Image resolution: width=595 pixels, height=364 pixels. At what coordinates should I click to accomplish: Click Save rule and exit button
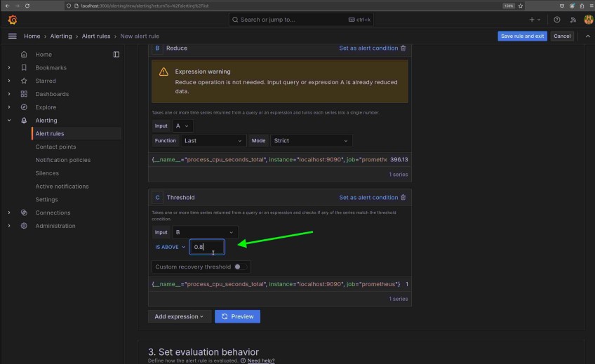click(521, 36)
